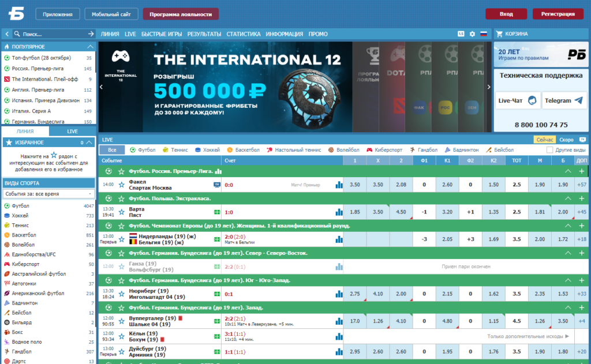This screenshot has width=591, height=364.
Task: Open the scoreboard display icon beside settings gear
Action: click(x=461, y=34)
